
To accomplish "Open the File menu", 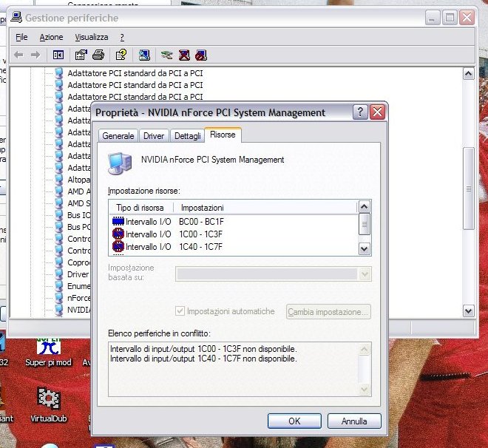I will pyautogui.click(x=21, y=37).
